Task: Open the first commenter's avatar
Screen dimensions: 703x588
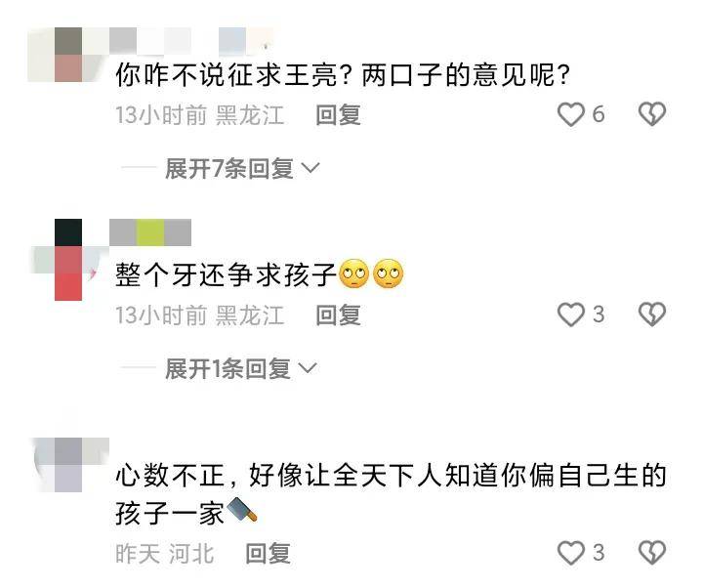Action: point(67,55)
